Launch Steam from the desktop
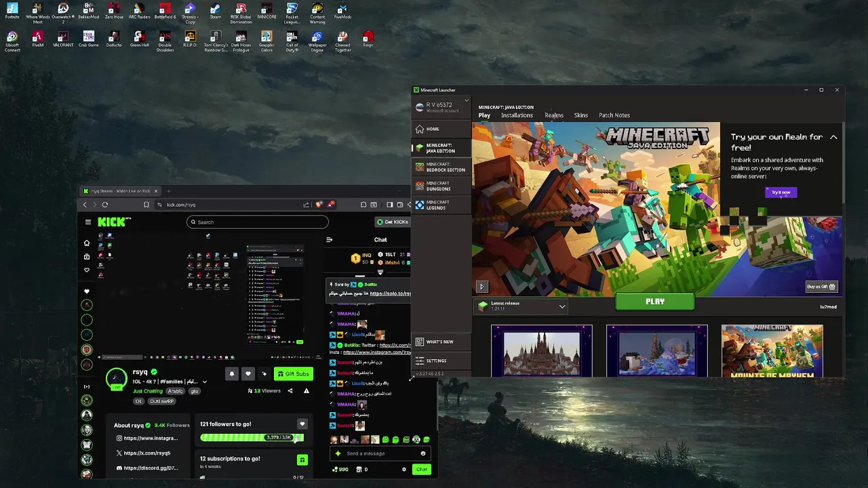 (215, 12)
